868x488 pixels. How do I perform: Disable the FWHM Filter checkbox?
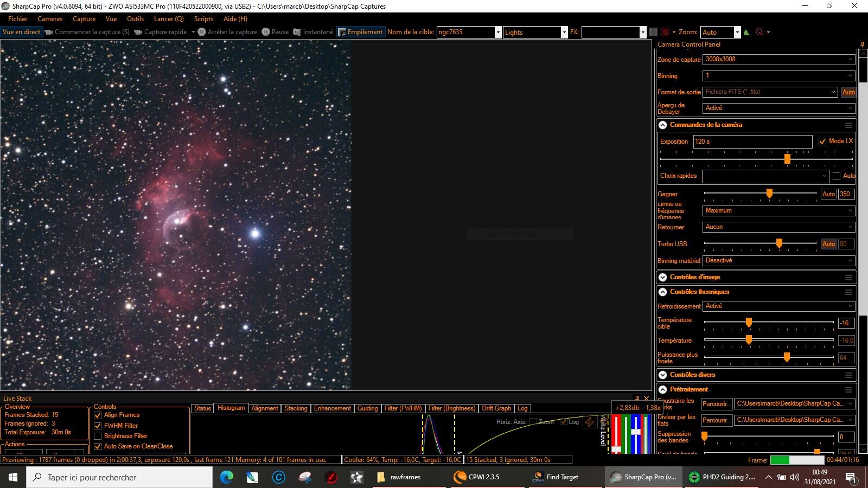point(98,426)
